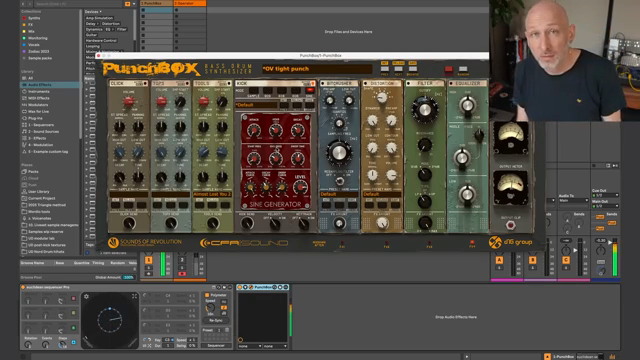Image resolution: width=640 pixels, height=360 pixels.
Task: Select the Dynamics device tag
Action: (x=94, y=29)
